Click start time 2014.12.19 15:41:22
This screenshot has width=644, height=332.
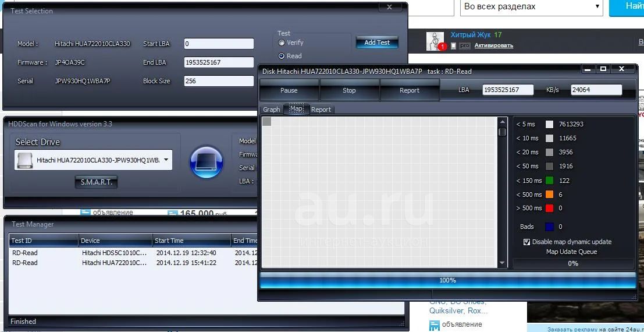(186, 263)
